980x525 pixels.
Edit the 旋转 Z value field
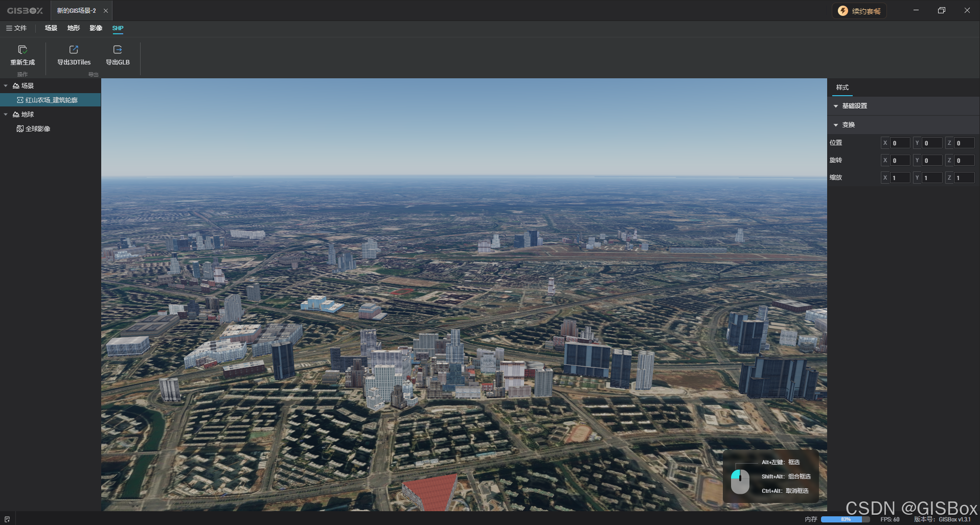965,161
